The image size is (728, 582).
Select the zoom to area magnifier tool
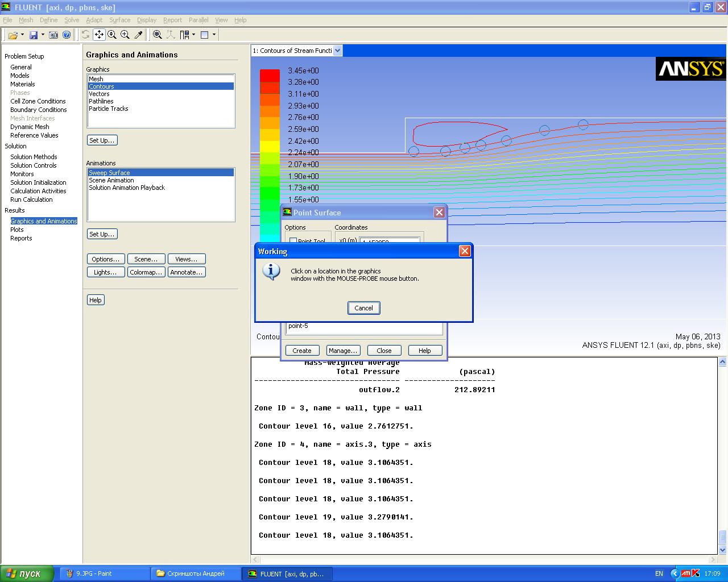click(x=125, y=35)
